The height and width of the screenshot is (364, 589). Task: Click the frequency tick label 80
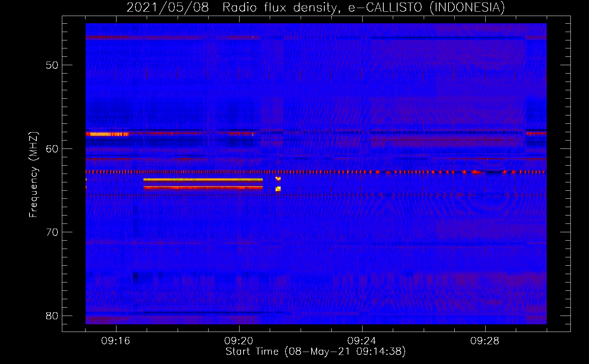click(x=52, y=316)
